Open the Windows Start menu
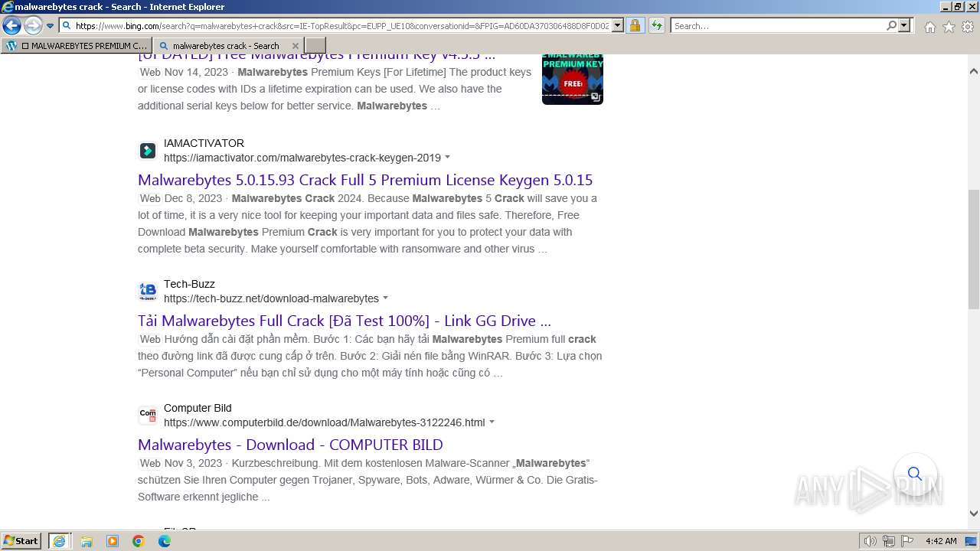This screenshot has width=980, height=551. pyautogui.click(x=21, y=541)
